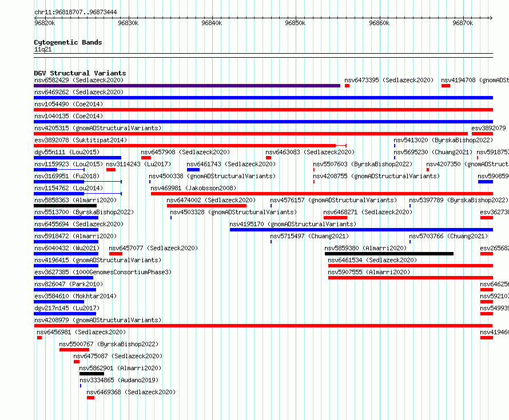Click the red nsv6474002 variant bar
Image resolution: width=509 pixels, height=420 pixels.
tap(206, 206)
